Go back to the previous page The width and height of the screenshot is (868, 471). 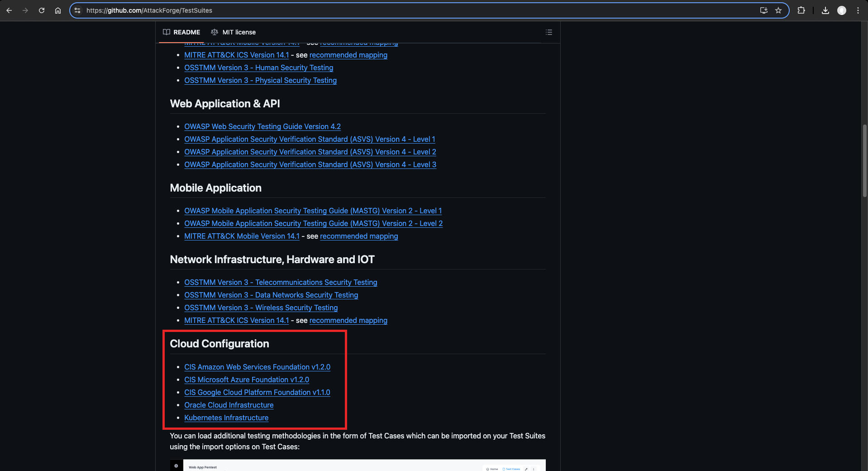(9, 10)
